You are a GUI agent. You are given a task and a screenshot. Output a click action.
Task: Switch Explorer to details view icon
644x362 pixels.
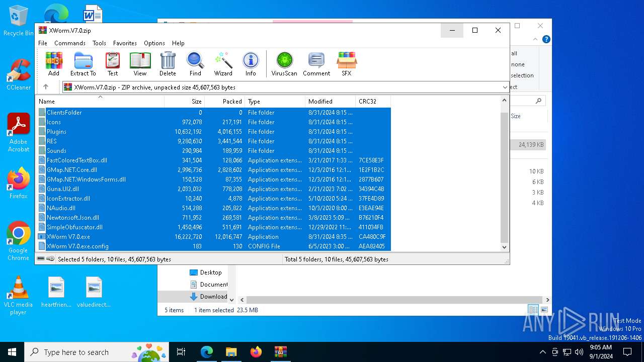click(x=533, y=310)
